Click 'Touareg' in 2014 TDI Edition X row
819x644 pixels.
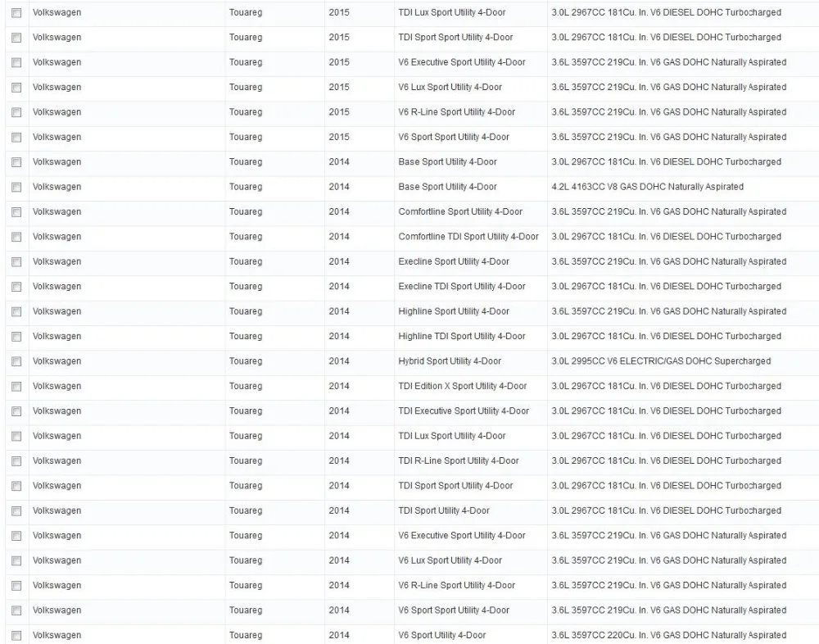246,386
